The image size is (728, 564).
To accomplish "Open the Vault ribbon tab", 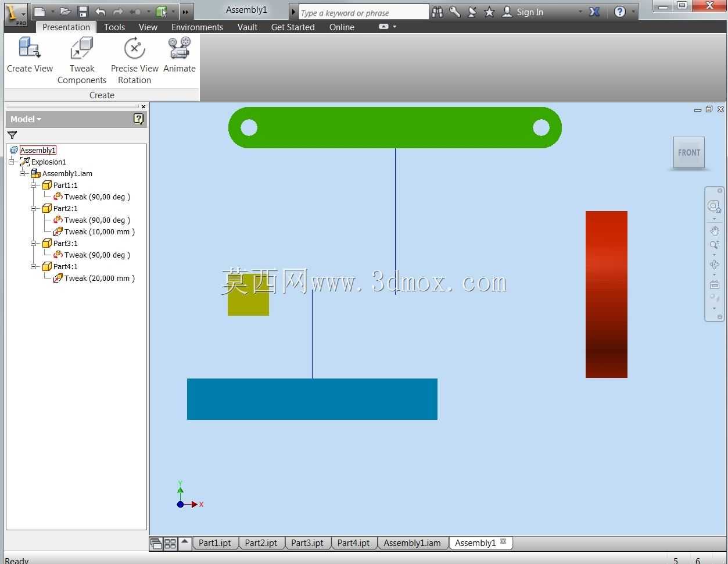I will (248, 27).
